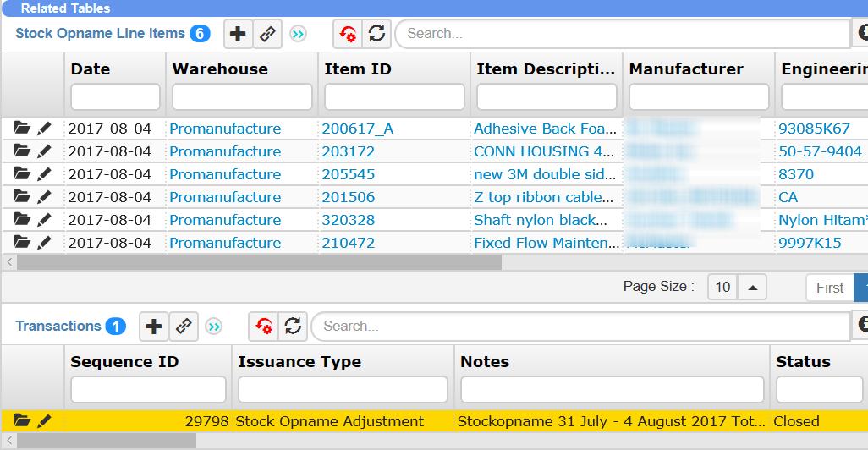868x450 pixels.
Task: Click the Transactions search box
Action: click(x=580, y=327)
